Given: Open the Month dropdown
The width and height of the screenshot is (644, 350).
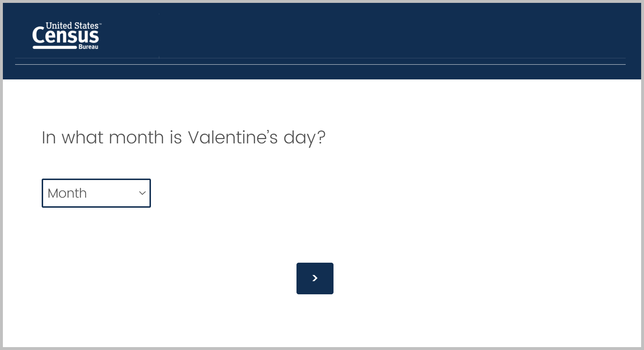Looking at the screenshot, I should point(96,193).
